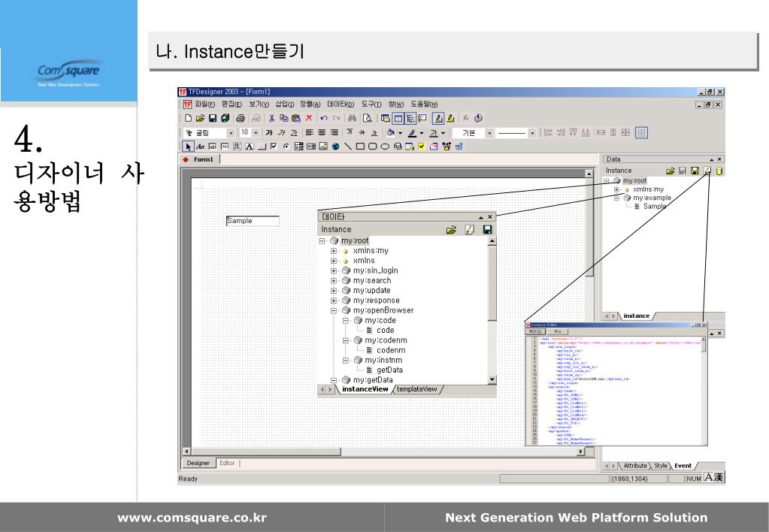Screen dimensions: 769x532
Task: Click the Paste clipboard icon
Action: [x=296, y=118]
